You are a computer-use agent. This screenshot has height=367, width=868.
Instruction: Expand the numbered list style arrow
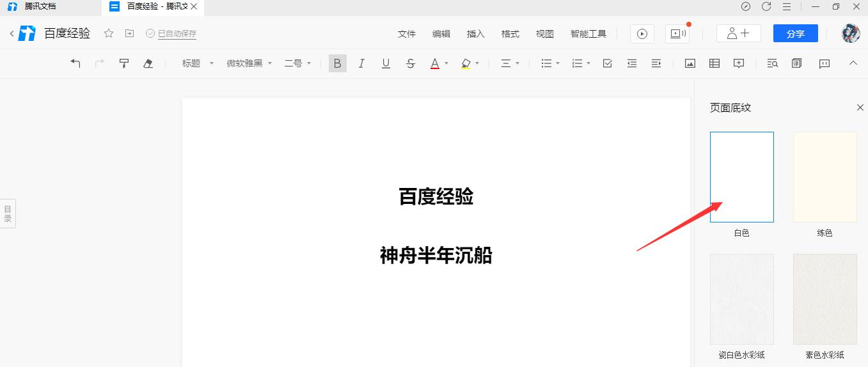pyautogui.click(x=588, y=63)
